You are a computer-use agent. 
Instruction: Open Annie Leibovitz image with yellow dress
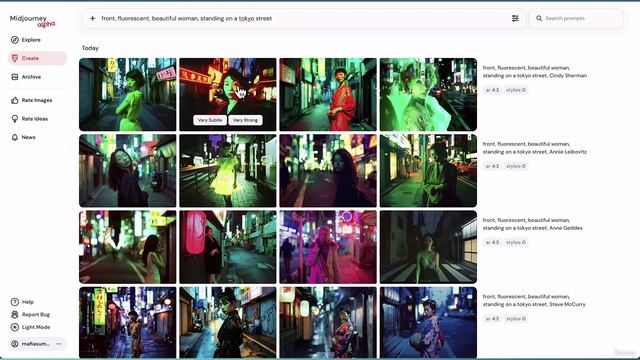click(x=228, y=171)
